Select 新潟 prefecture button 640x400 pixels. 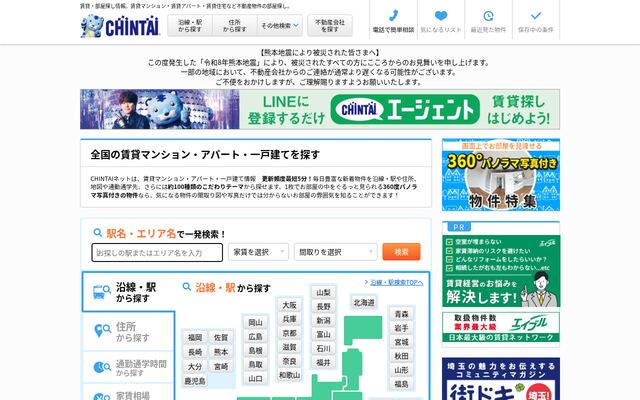(323, 320)
